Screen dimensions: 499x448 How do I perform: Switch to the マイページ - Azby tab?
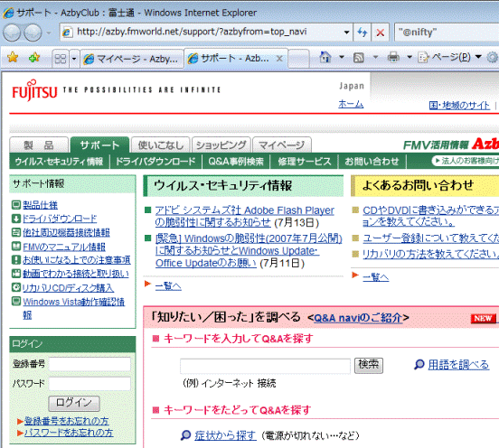[131, 59]
